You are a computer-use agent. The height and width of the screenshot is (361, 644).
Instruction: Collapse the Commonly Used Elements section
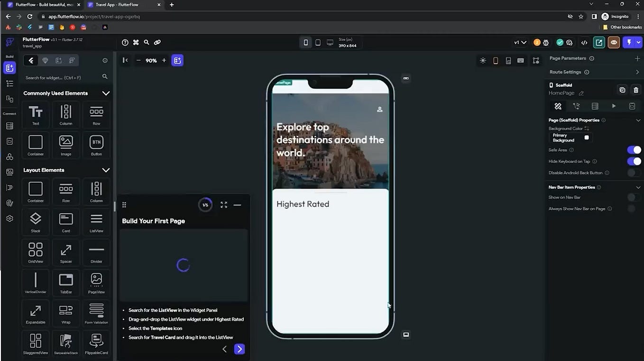click(106, 93)
